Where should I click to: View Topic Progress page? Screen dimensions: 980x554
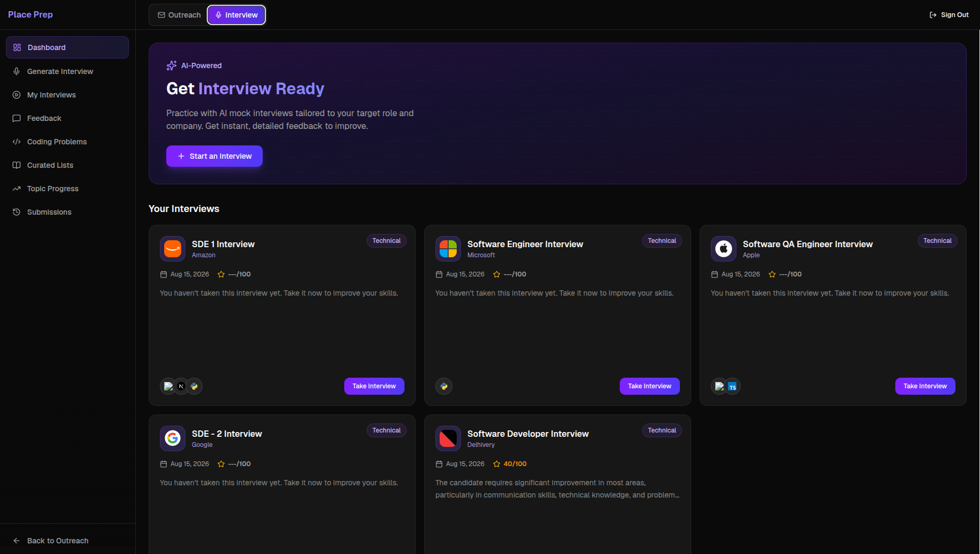(x=67, y=189)
